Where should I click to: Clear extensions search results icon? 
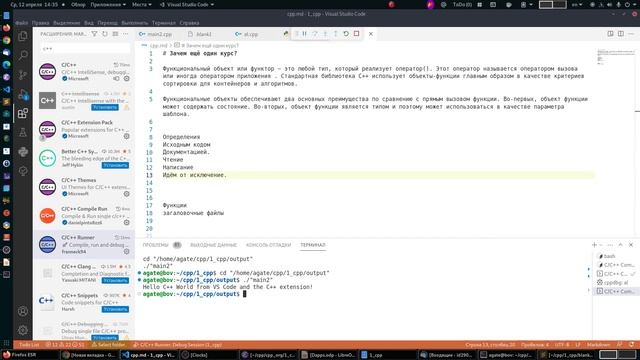[116, 34]
